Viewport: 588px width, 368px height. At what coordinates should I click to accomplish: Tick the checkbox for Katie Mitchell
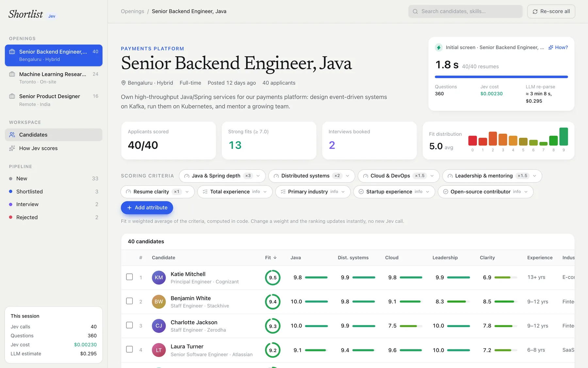(129, 277)
